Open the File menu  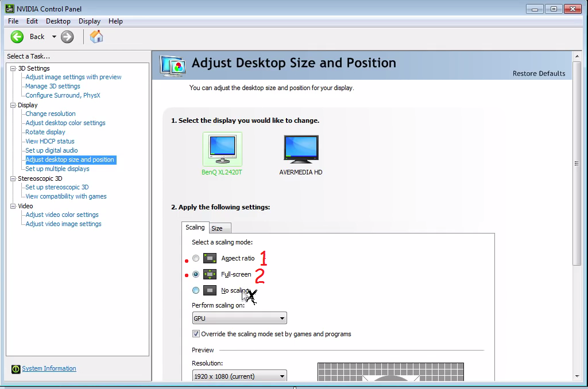point(13,21)
